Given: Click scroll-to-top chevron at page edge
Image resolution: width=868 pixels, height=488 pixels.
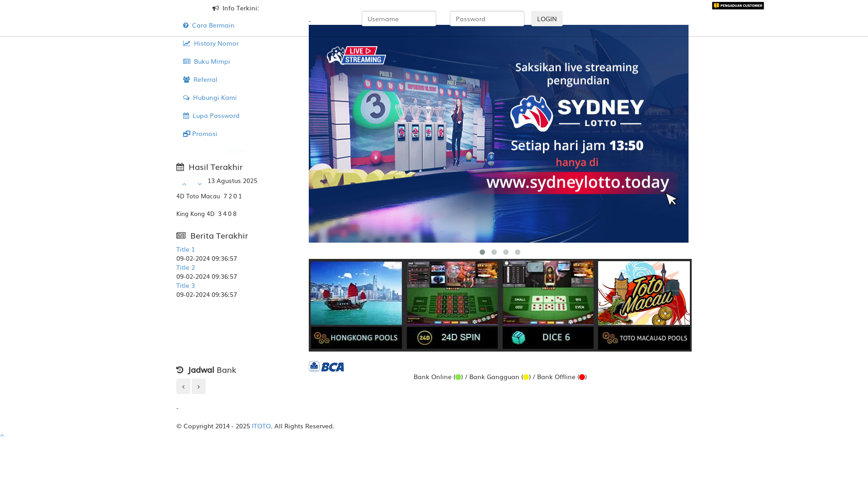Looking at the screenshot, I should (2, 436).
